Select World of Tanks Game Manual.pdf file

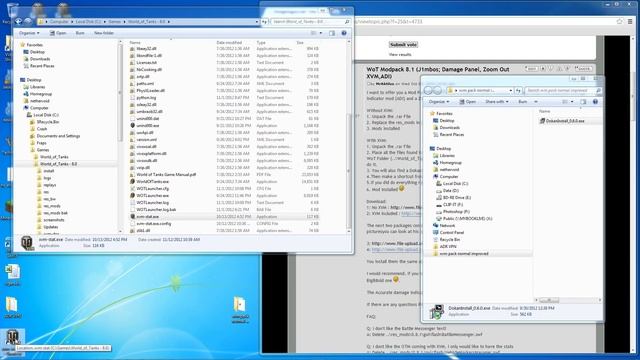(x=166, y=174)
